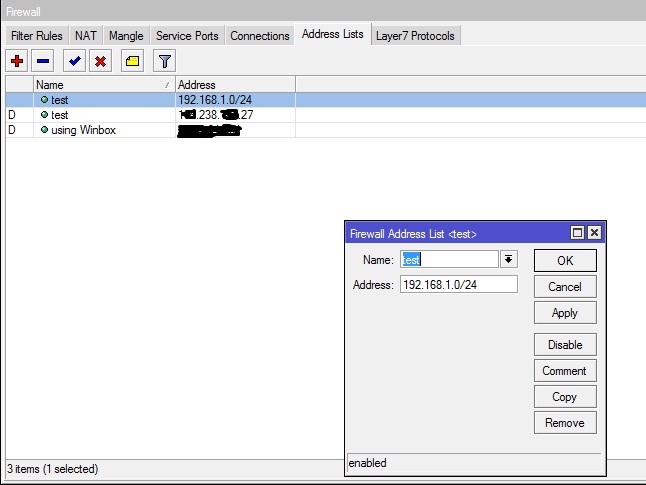The width and height of the screenshot is (646, 485).
Task: Click the blue minus Remove icon
Action: pos(43,61)
